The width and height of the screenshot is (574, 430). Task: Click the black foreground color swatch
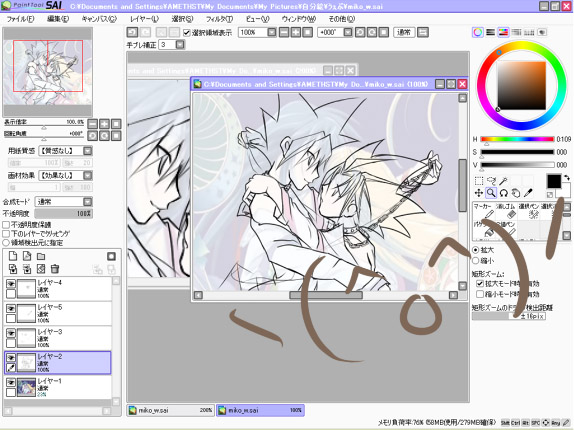pyautogui.click(x=554, y=181)
